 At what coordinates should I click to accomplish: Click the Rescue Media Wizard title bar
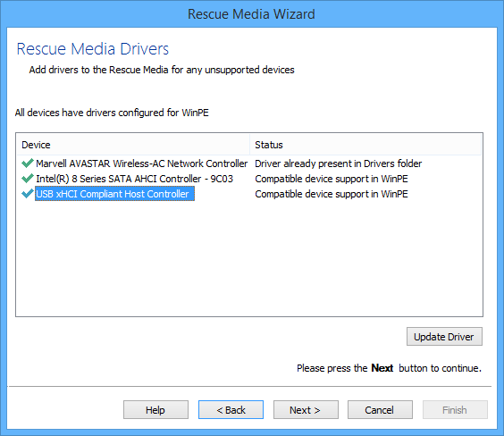[251, 14]
